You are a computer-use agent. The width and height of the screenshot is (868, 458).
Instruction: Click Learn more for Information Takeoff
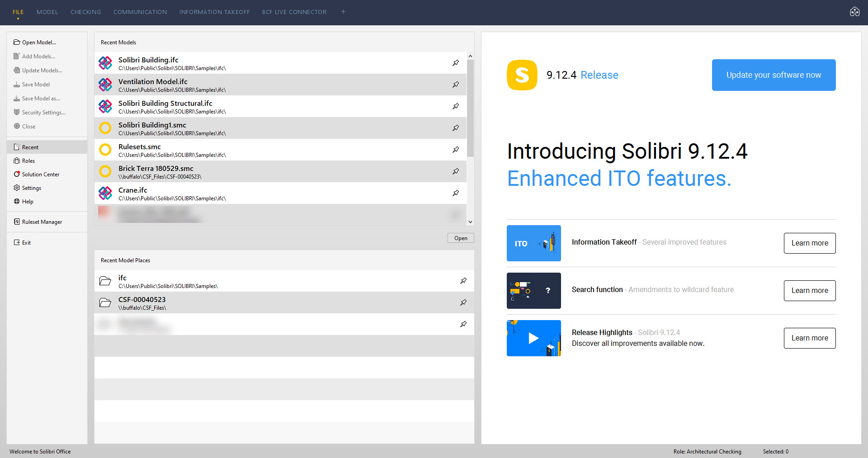coord(810,243)
